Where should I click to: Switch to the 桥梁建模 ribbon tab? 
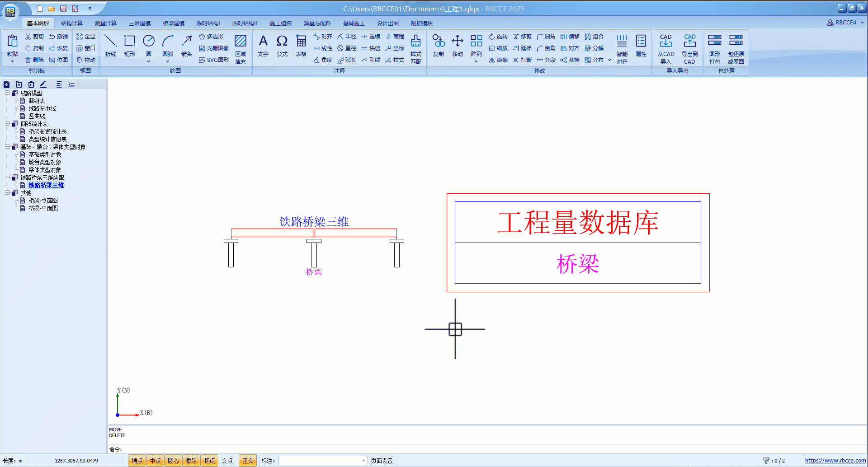[174, 23]
